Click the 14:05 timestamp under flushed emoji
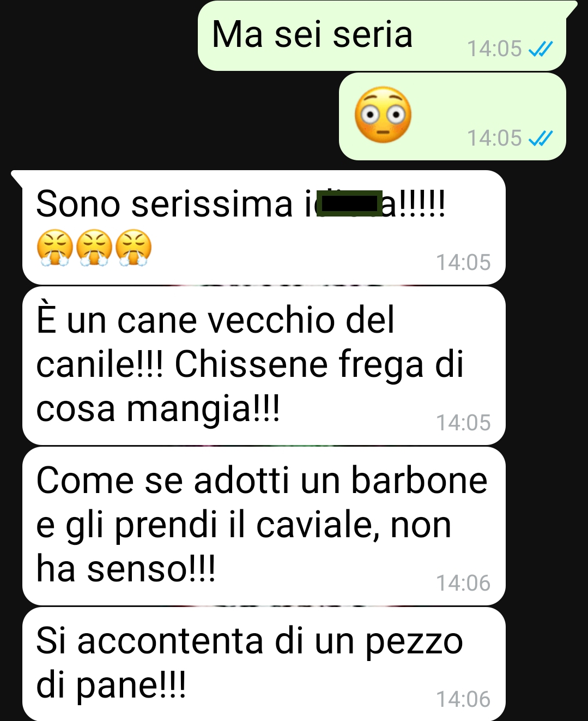 pos(495,139)
